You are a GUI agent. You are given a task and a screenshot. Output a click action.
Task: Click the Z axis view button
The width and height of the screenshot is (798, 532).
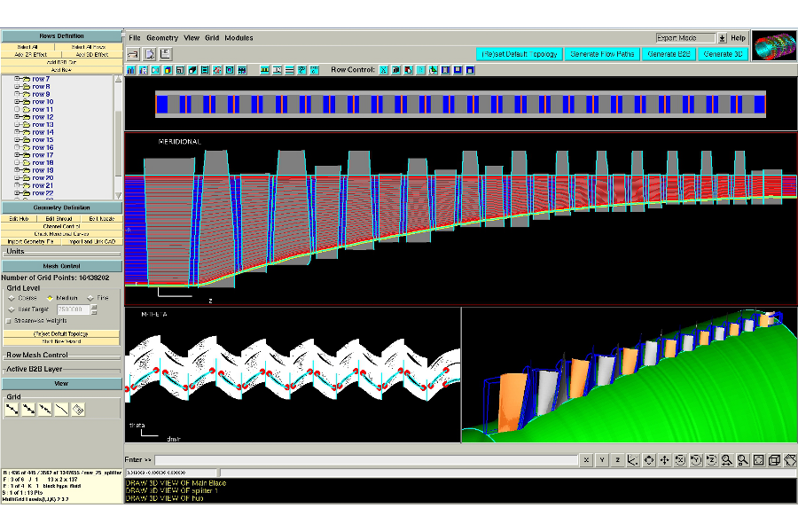tap(616, 460)
